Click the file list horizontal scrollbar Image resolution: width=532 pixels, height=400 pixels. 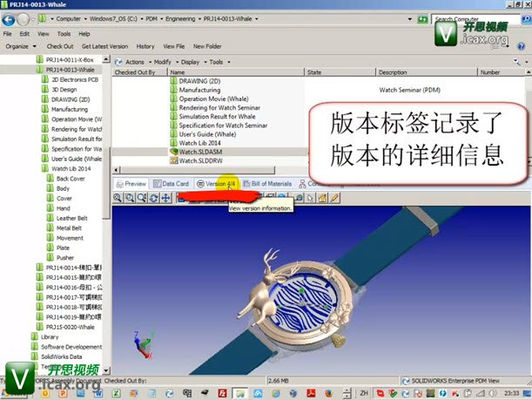pyautogui.click(x=198, y=169)
